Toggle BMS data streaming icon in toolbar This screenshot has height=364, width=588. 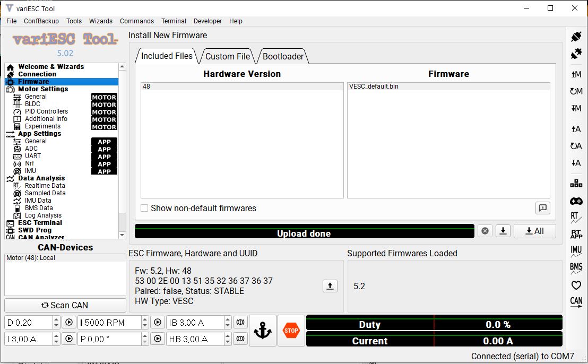pos(576,267)
